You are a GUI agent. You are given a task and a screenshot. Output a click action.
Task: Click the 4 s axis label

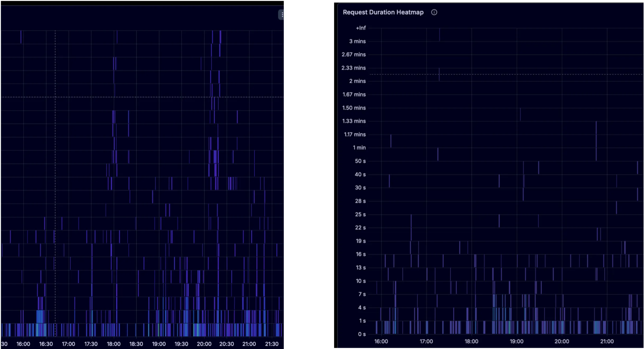362,308
